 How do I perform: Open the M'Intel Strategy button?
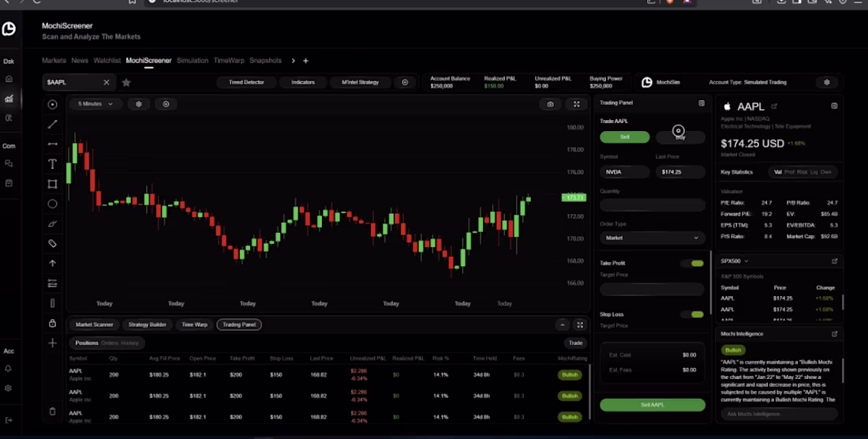tap(360, 82)
